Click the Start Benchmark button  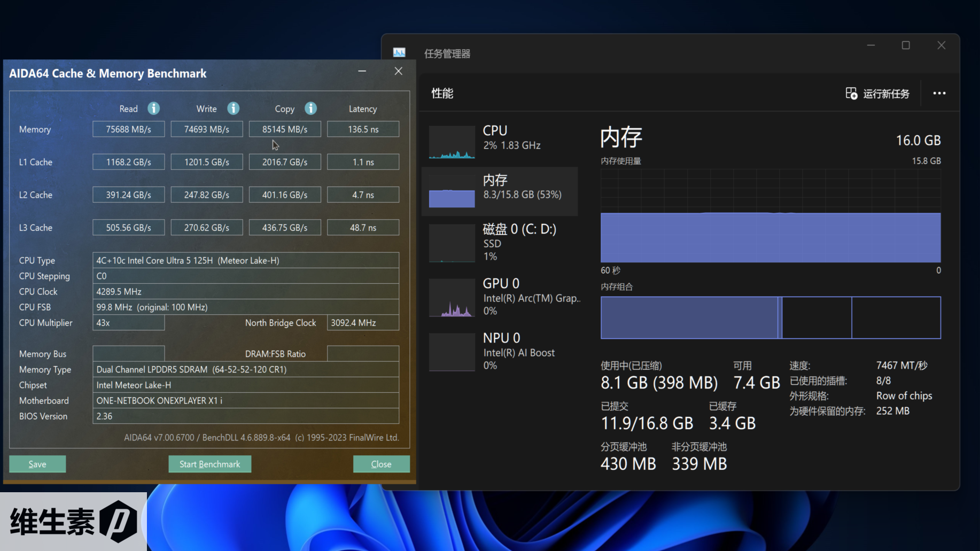coord(209,464)
